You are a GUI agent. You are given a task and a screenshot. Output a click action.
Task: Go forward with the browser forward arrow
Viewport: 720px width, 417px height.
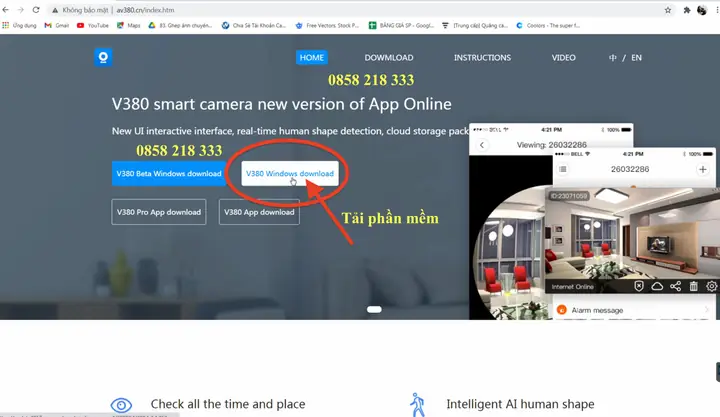(20, 10)
